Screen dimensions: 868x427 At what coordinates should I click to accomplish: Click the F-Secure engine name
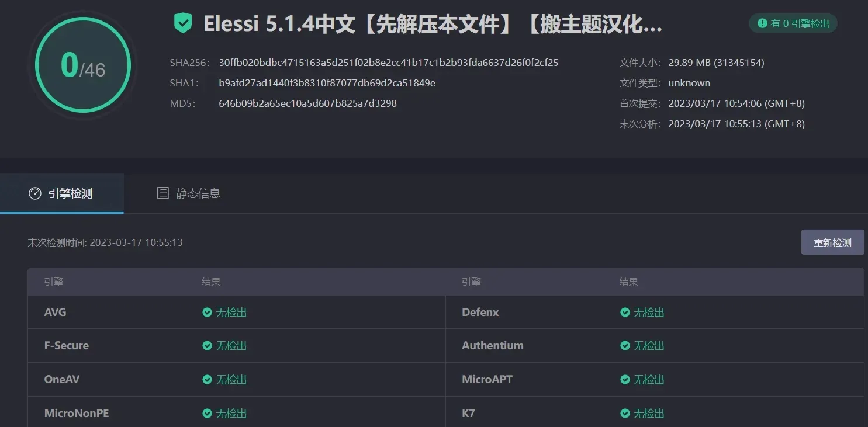point(67,346)
